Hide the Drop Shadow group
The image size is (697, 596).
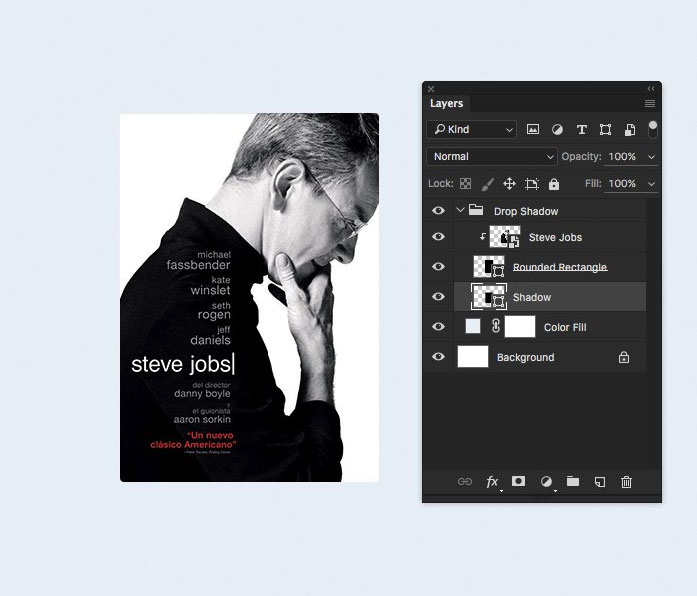[438, 210]
